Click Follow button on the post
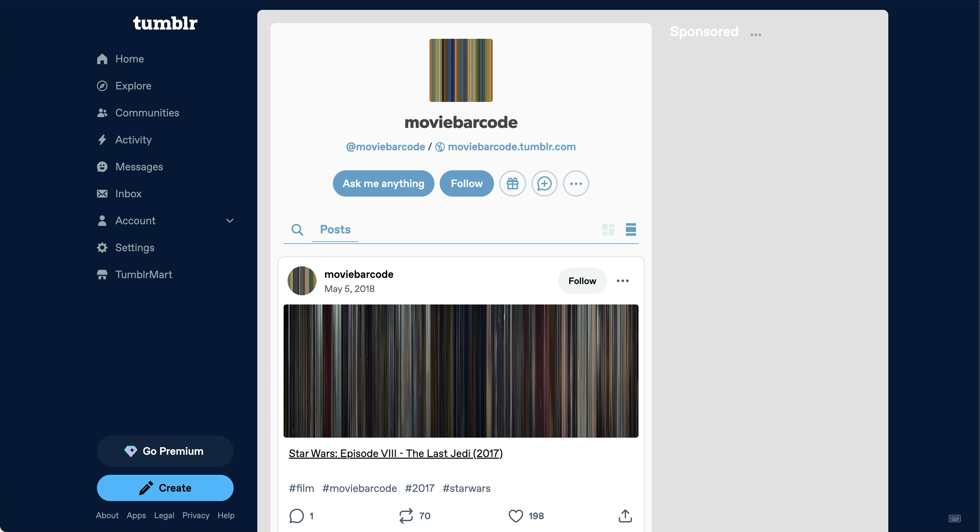Viewport: 980px width, 532px height. click(x=582, y=281)
